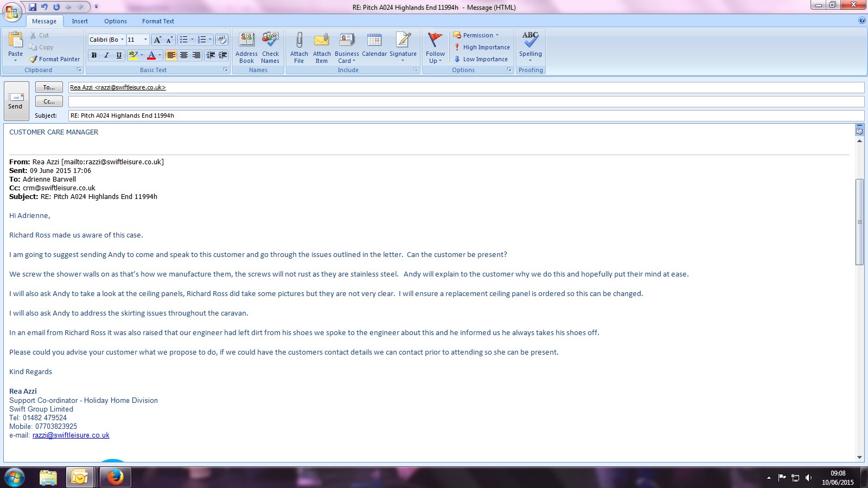Image resolution: width=868 pixels, height=488 pixels.
Task: Grow the font size
Action: [157, 40]
